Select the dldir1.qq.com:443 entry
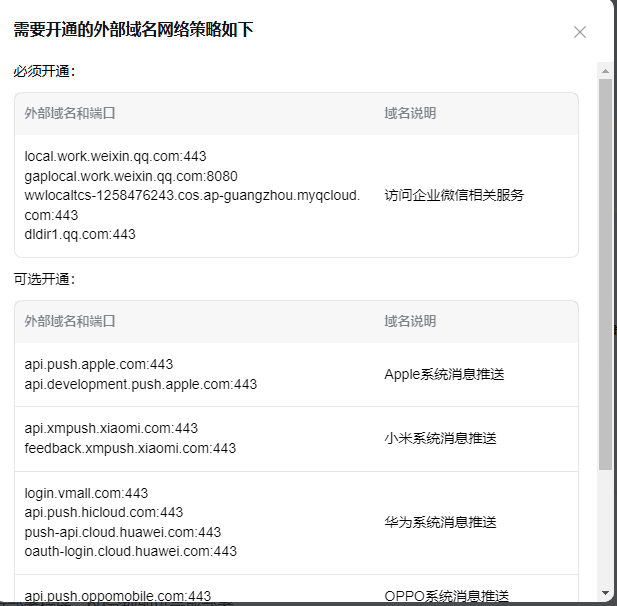 point(80,235)
